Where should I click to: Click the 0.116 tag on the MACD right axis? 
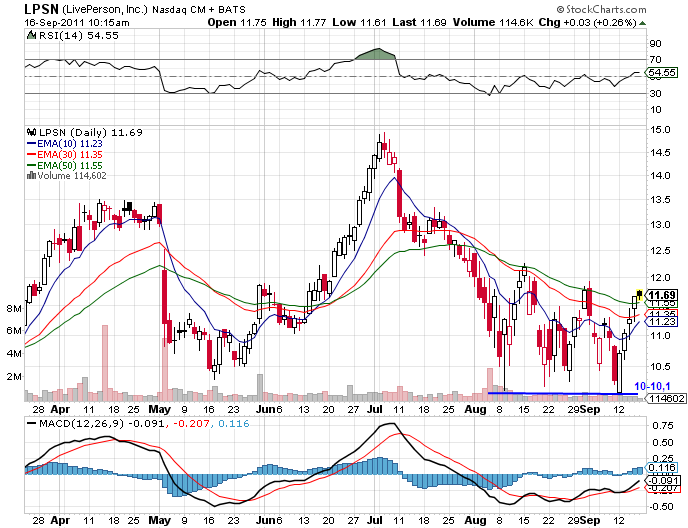pyautogui.click(x=662, y=467)
